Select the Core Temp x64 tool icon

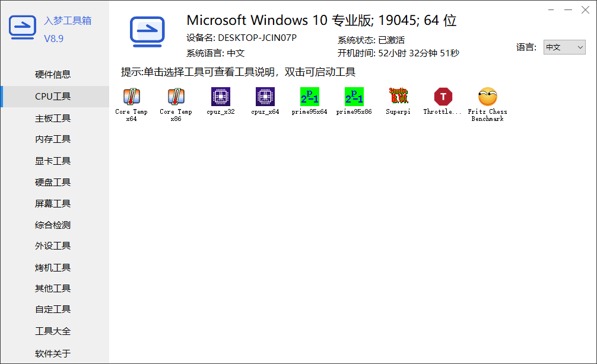(131, 97)
